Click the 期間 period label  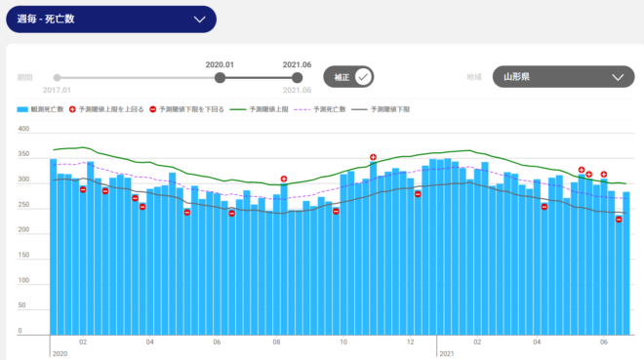tap(24, 78)
